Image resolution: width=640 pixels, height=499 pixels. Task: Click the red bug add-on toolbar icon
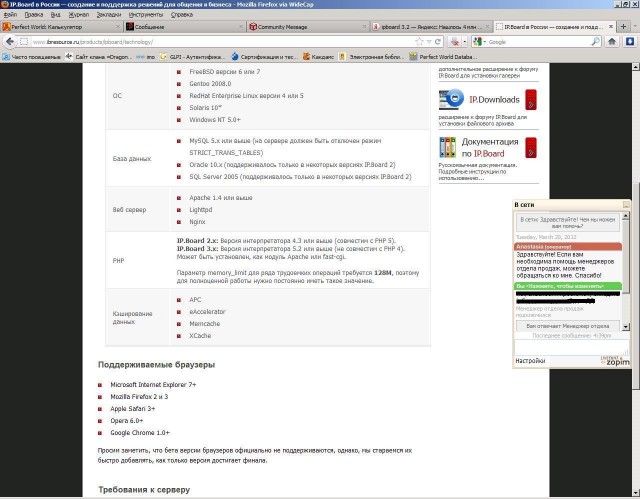(454, 42)
